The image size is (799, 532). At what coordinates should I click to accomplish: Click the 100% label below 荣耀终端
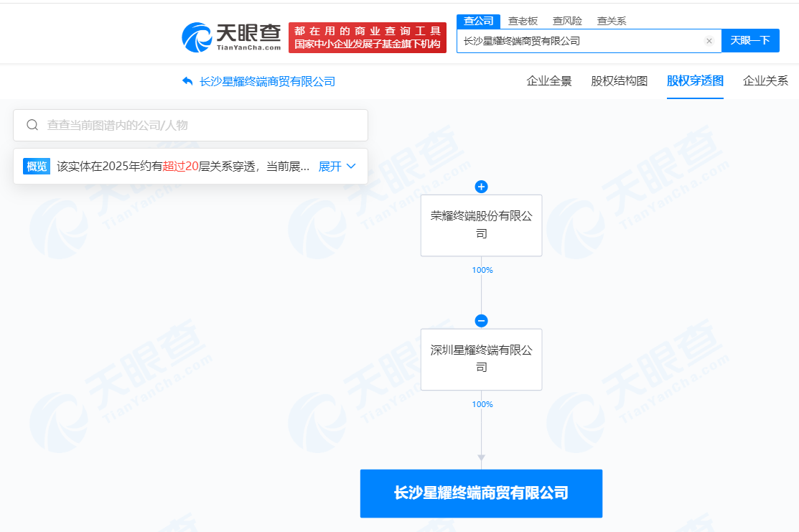click(x=482, y=270)
